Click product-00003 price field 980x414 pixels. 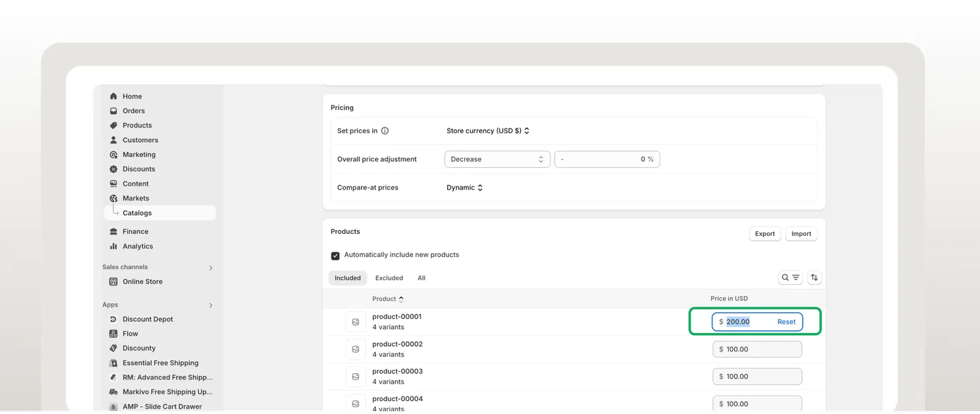click(x=757, y=377)
